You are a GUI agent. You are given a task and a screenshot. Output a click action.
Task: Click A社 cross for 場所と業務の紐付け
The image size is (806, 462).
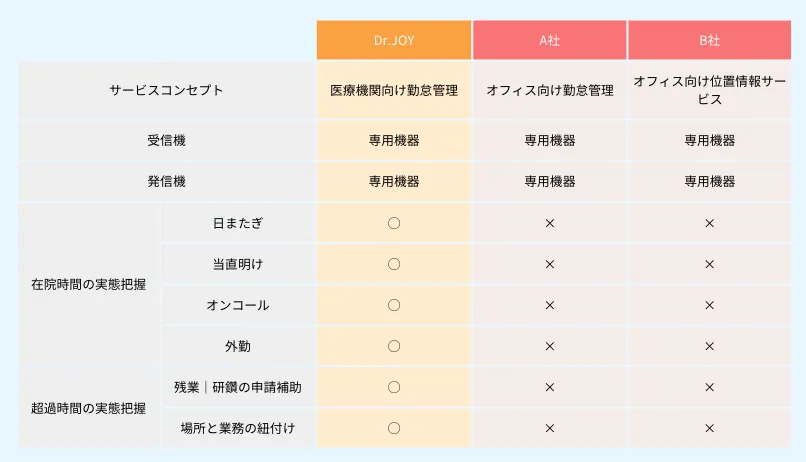(x=549, y=428)
